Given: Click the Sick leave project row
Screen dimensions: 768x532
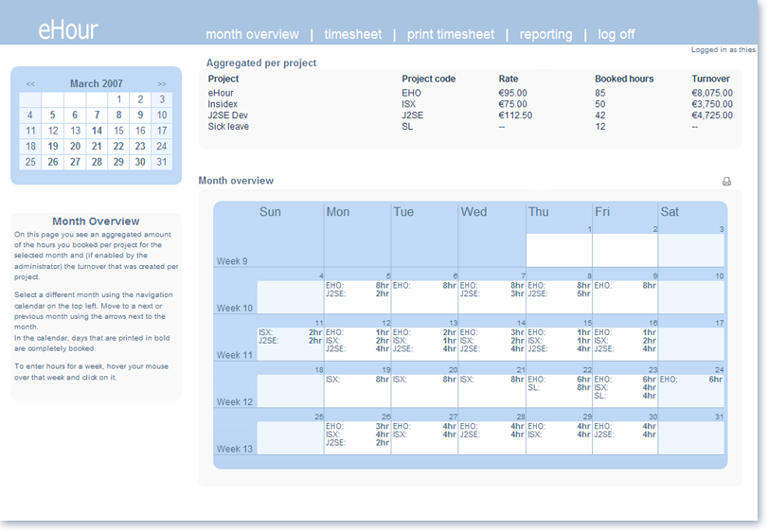Looking at the screenshot, I should (471, 127).
